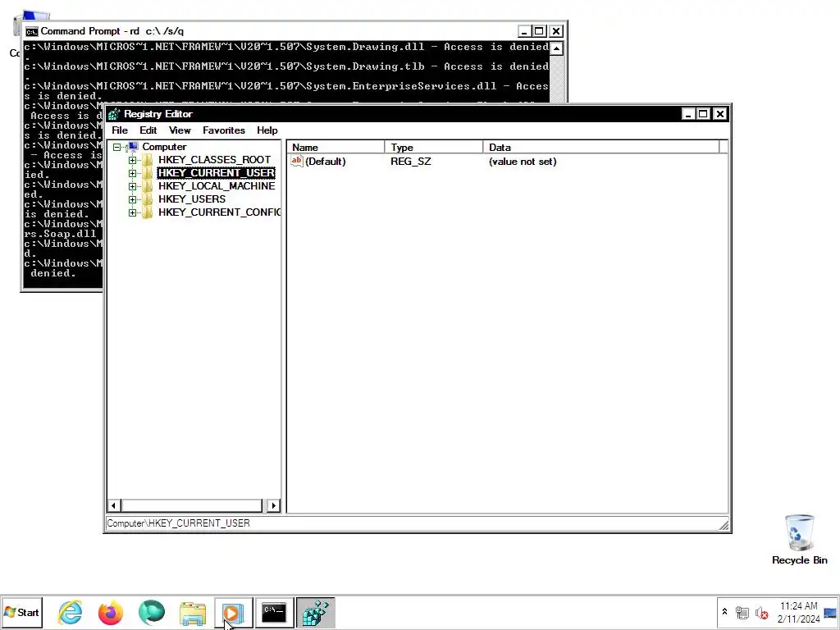The height and width of the screenshot is (630, 840).
Task: Open the teal swirl browser taskbar icon
Action: (x=152, y=612)
